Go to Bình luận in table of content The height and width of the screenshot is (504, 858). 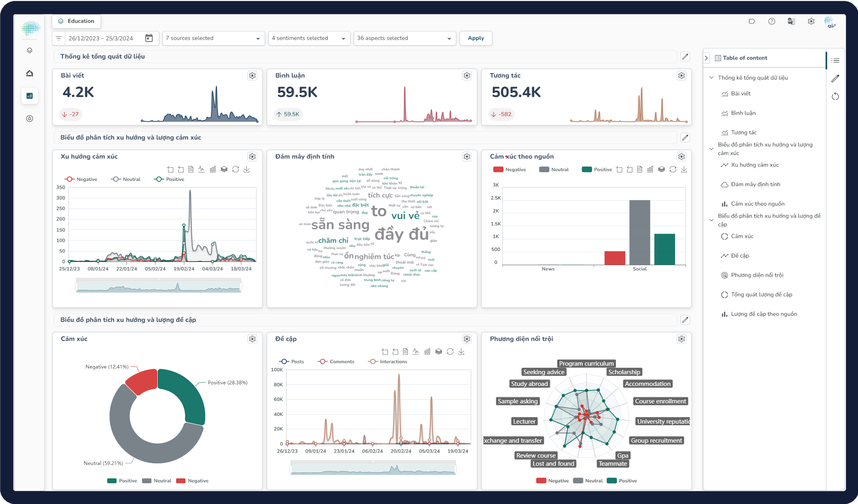743,113
